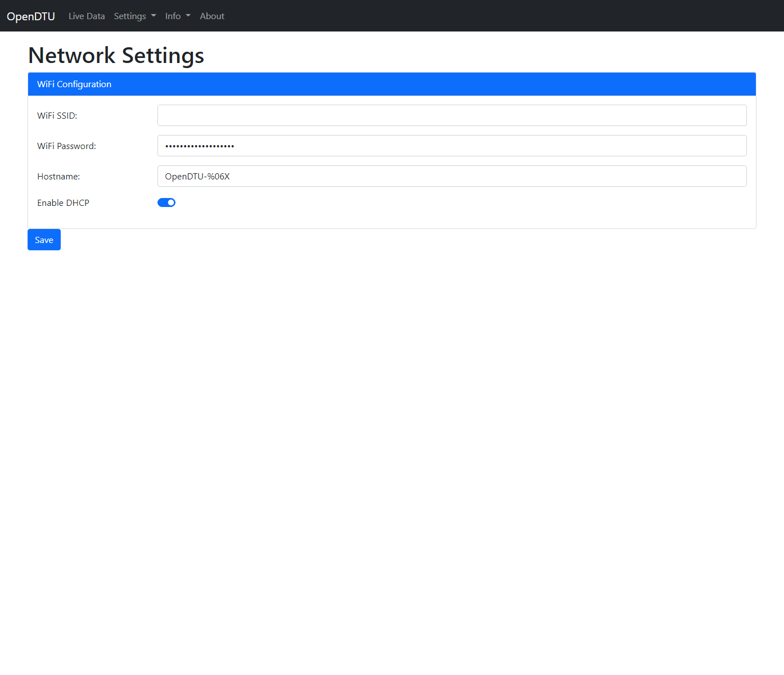The height and width of the screenshot is (675, 784).
Task: Select the Hostname text box
Action: tap(452, 176)
